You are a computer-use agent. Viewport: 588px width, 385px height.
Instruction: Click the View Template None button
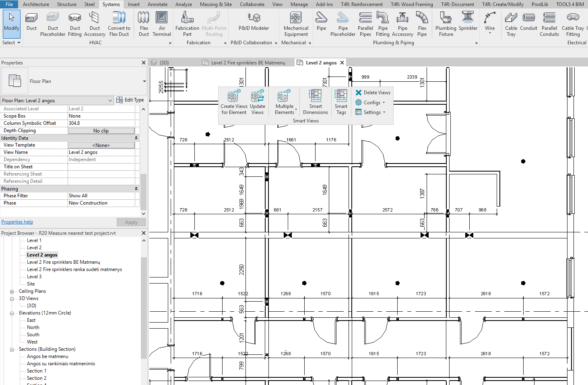click(101, 145)
